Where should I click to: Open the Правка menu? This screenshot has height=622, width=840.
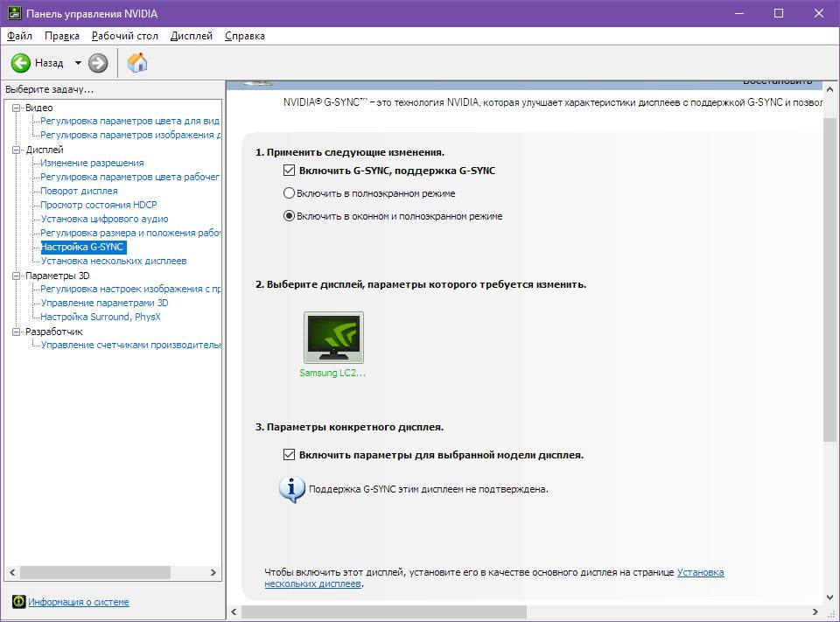[x=61, y=36]
